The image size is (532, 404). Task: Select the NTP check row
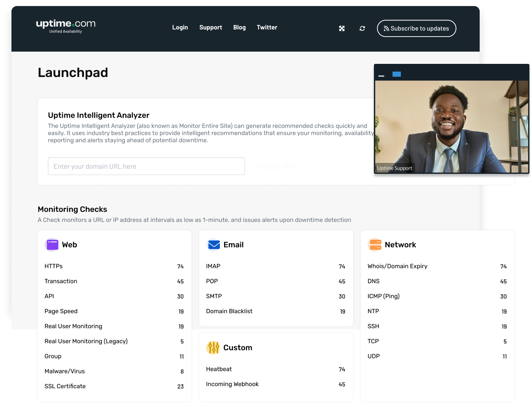coord(437,311)
